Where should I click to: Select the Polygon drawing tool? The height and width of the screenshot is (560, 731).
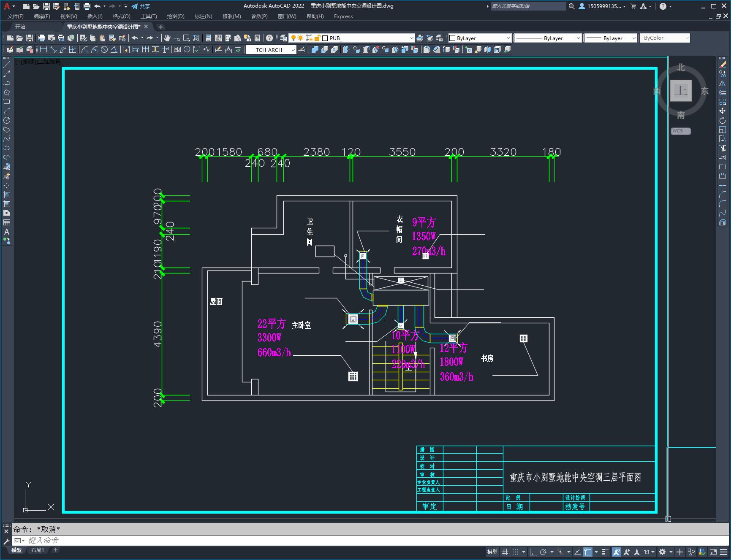(x=7, y=92)
